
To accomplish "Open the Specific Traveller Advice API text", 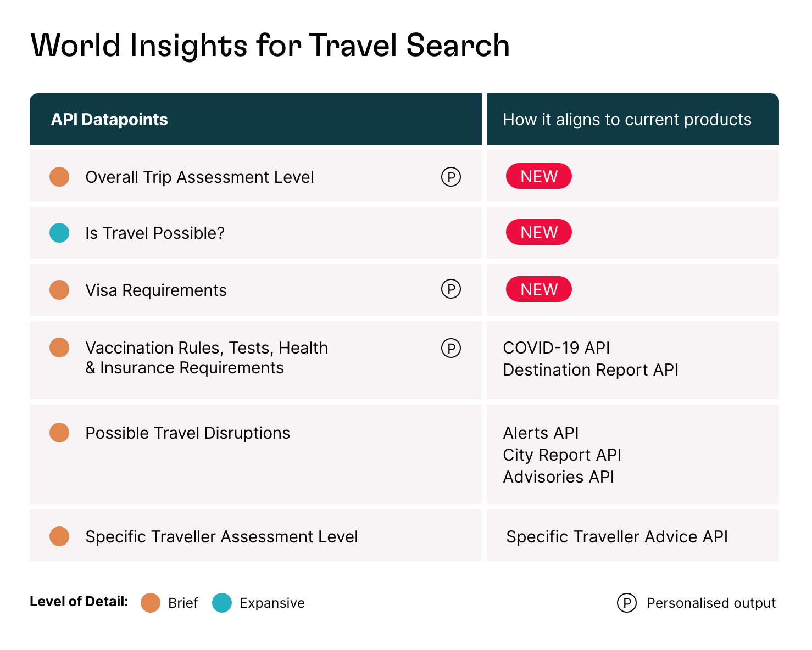I will pos(616,537).
